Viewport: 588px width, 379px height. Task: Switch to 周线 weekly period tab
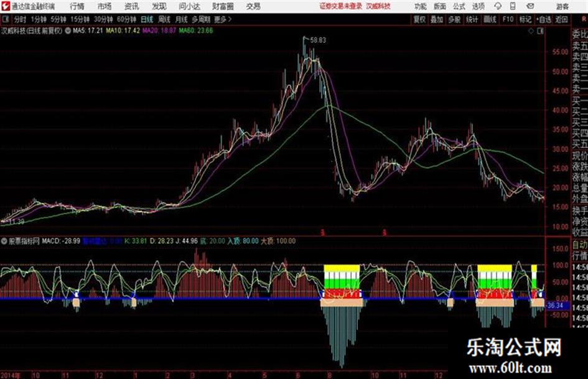pyautogui.click(x=164, y=19)
